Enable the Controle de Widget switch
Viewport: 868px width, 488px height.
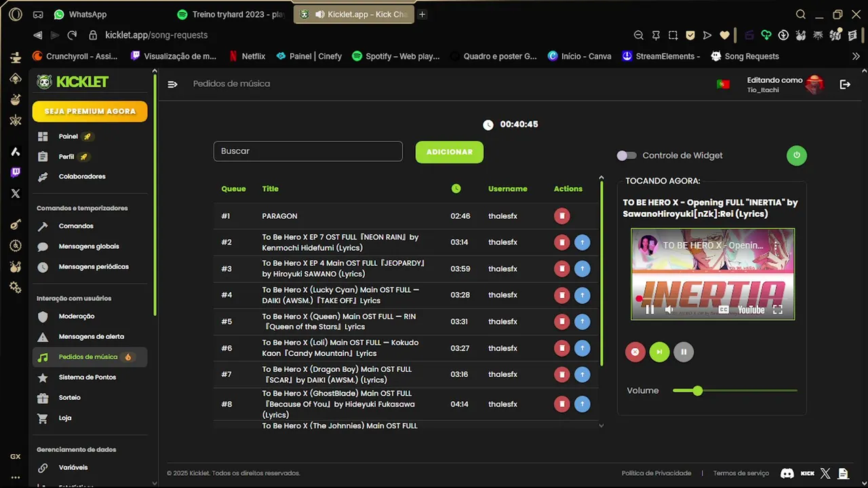(x=626, y=155)
